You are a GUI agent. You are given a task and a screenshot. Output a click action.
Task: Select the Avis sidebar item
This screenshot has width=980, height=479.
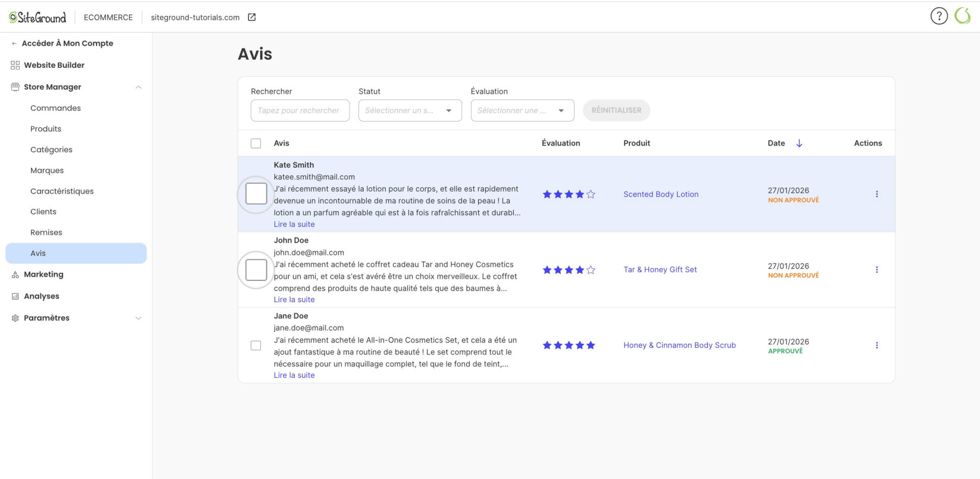tap(76, 253)
